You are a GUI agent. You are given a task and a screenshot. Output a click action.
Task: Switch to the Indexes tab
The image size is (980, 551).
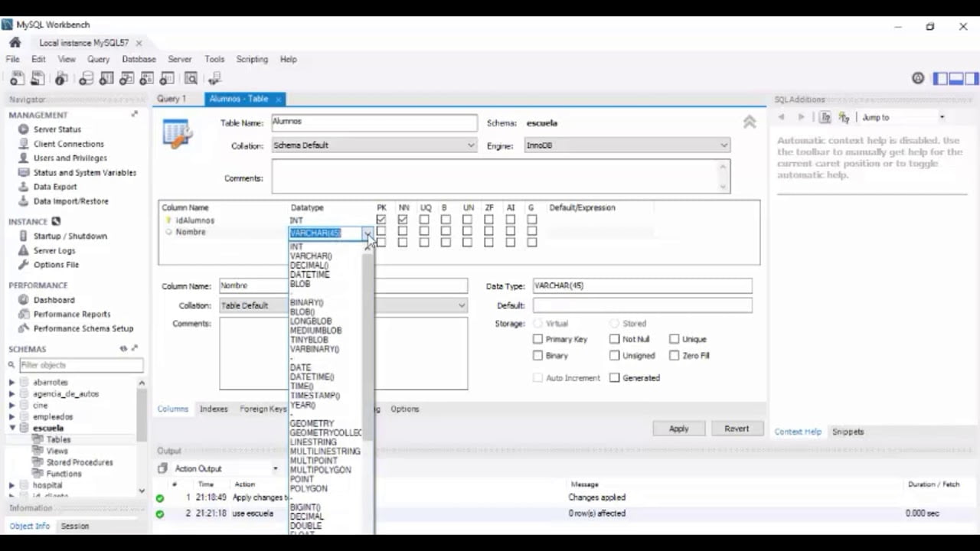pyautogui.click(x=214, y=409)
